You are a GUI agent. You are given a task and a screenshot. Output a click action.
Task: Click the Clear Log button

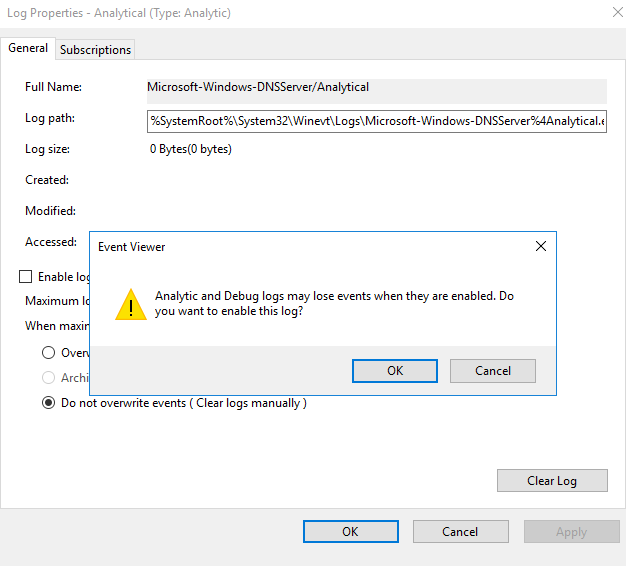pos(552,481)
